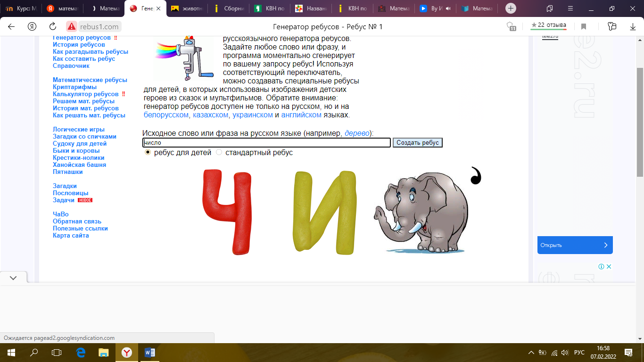The width and height of the screenshot is (644, 362).
Task: Open 'Обратная связь' link
Action: point(77,222)
